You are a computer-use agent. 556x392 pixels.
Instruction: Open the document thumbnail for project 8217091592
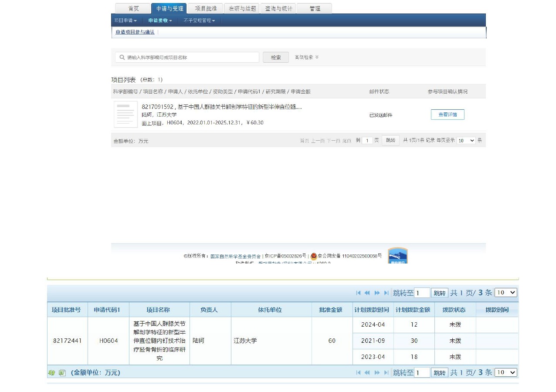pos(125,115)
